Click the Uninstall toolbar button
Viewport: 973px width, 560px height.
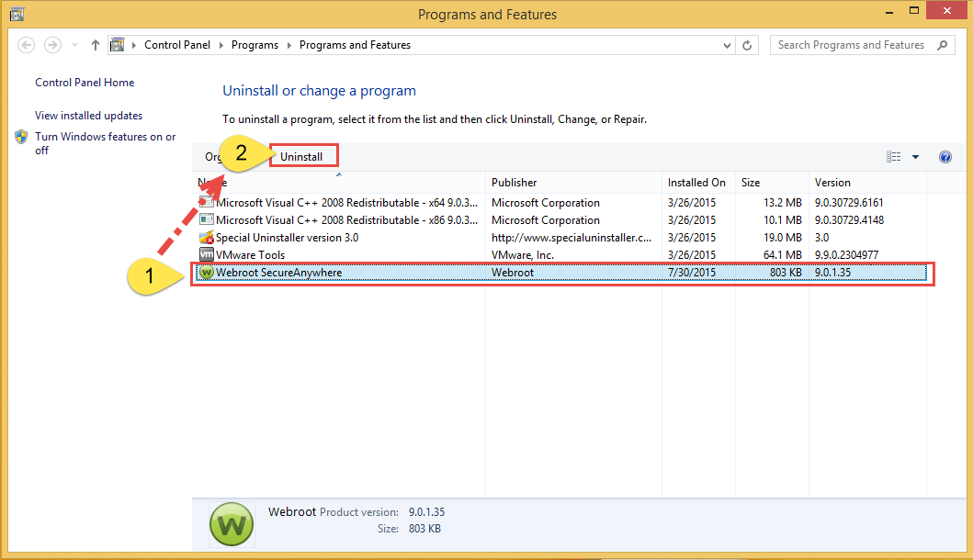point(303,157)
